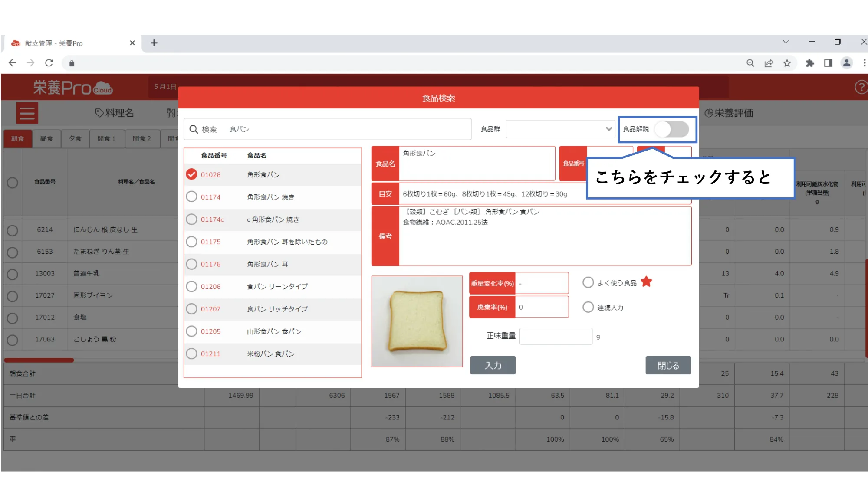Click the 重量変化率(%) value field
This screenshot has height=488, width=868.
542,283
